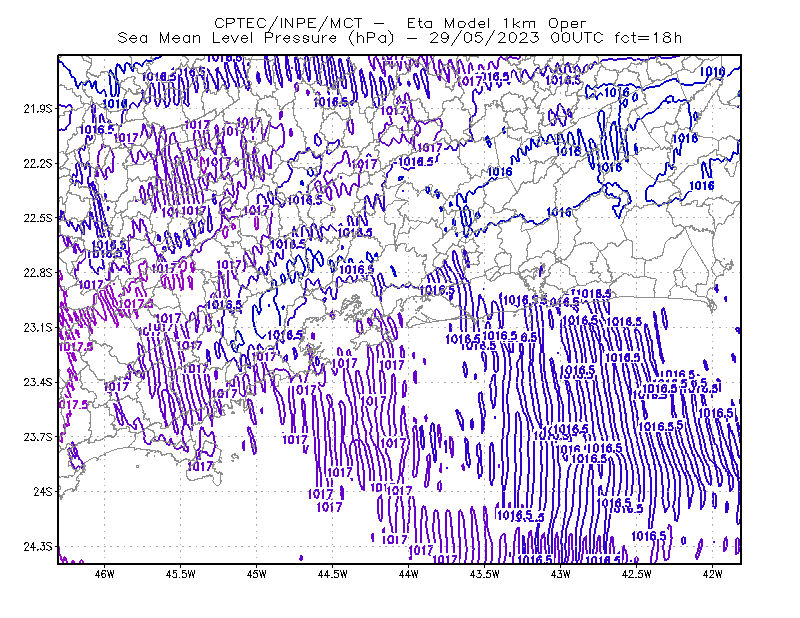Click the 24.3S latitude axis label
Viewport: 800px width, 618px height.
coord(38,547)
